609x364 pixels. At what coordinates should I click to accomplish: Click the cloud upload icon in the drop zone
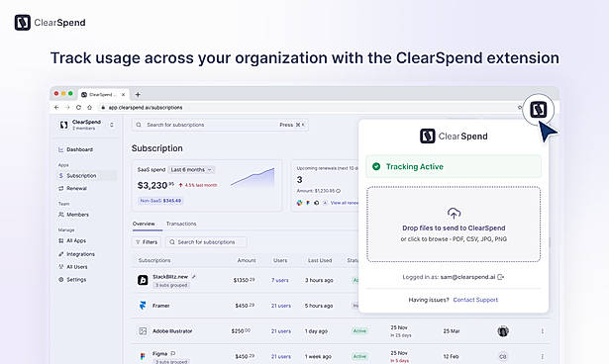coord(454,214)
